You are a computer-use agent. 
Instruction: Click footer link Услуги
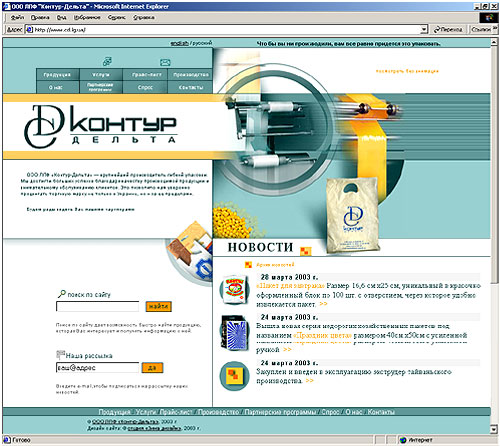tap(145, 412)
